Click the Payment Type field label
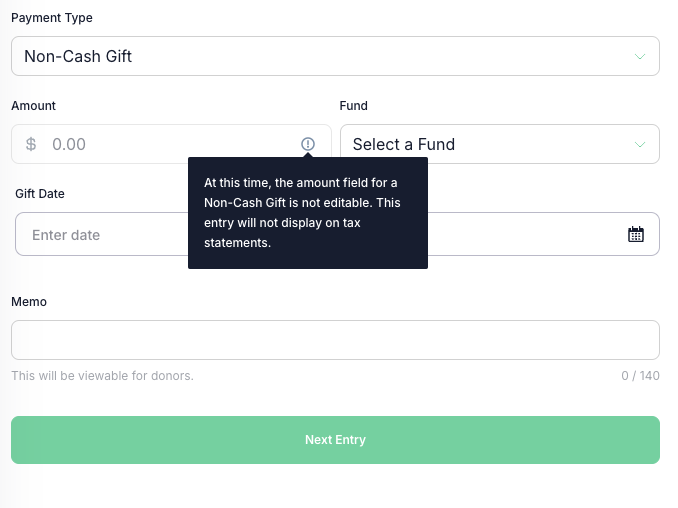Image resolution: width=678 pixels, height=508 pixels. tap(52, 18)
